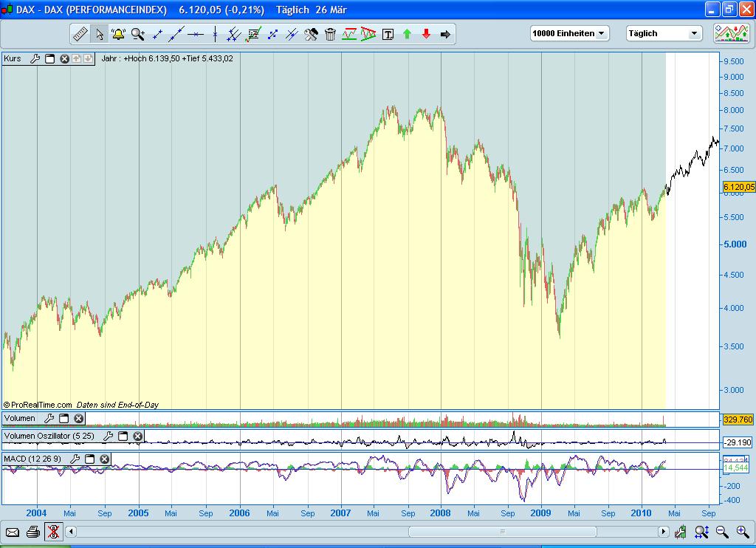The width and height of the screenshot is (756, 548).
Task: Activate the magnifier zoom tool
Action: tap(138, 34)
